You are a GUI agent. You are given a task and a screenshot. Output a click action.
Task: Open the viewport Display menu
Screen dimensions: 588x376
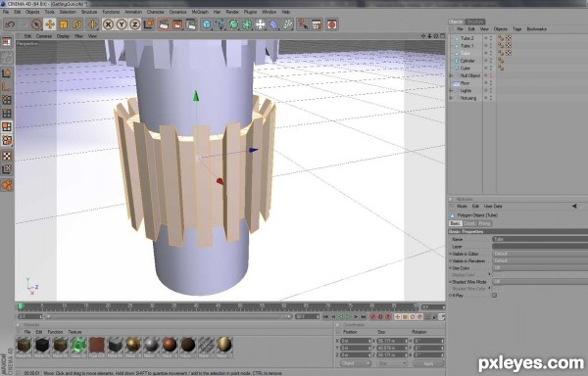(63, 36)
